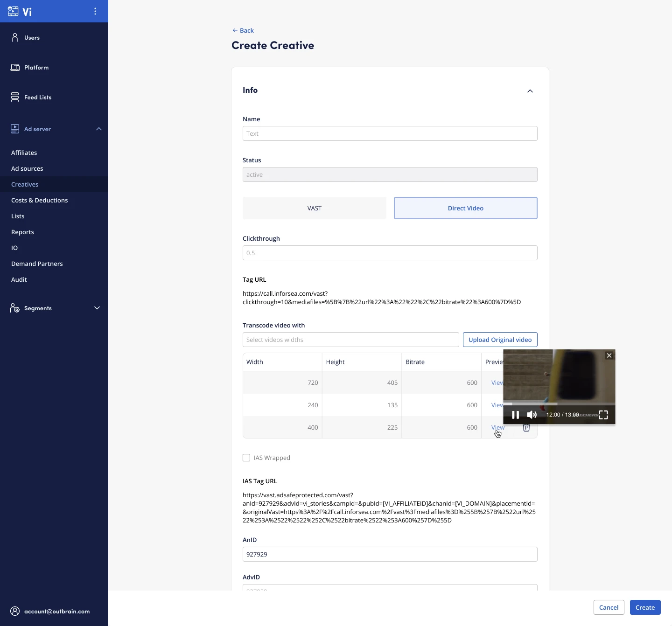Select the Direct Video creative type
Viewport: 672px width, 626px height.
[x=465, y=208]
